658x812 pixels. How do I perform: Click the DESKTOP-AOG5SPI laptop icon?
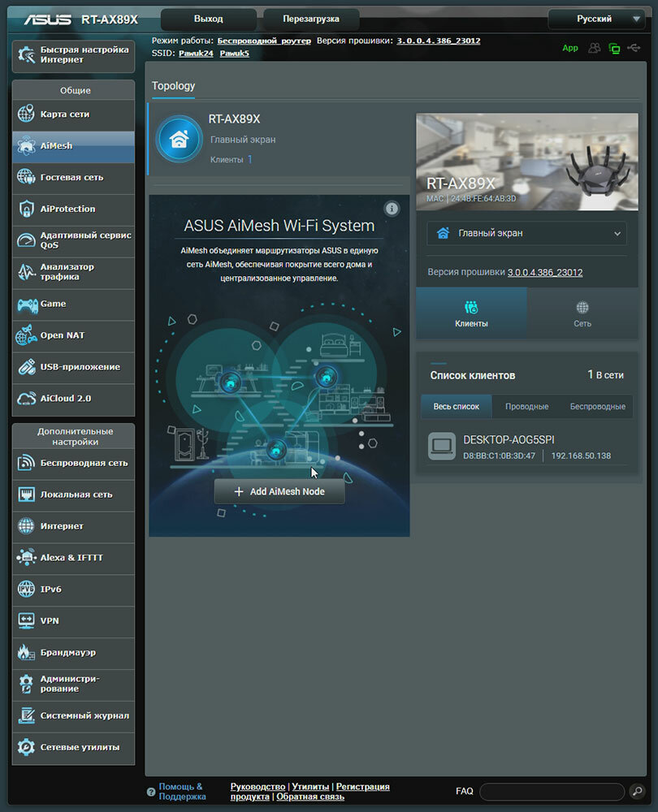click(442, 447)
